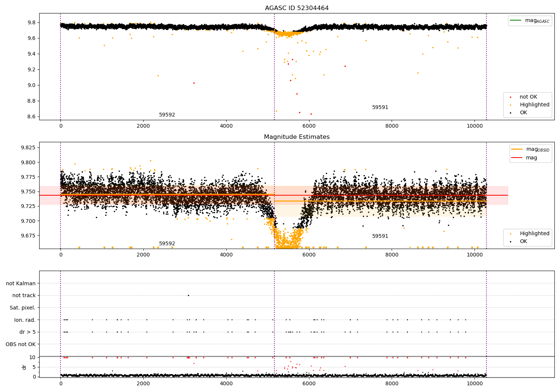Click the 9.6 tick on the top y-axis
560x392 pixels.
[x=31, y=38]
